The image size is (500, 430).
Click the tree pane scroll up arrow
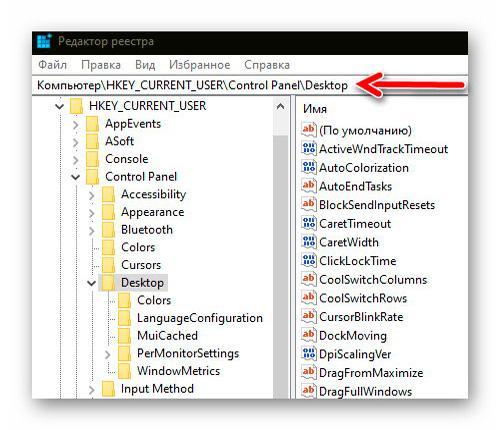point(281,107)
